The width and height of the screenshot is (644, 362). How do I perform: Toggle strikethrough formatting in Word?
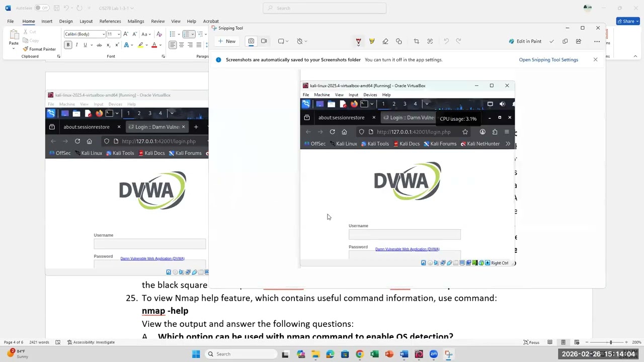tap(99, 45)
